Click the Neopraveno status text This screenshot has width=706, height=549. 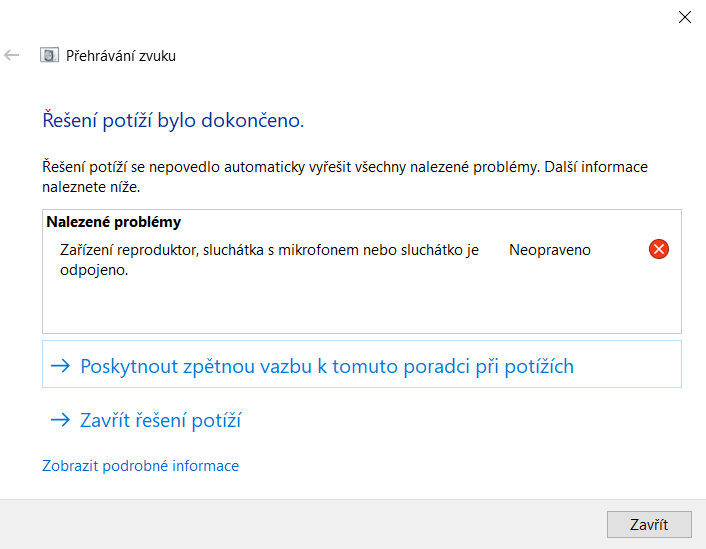[x=549, y=250]
